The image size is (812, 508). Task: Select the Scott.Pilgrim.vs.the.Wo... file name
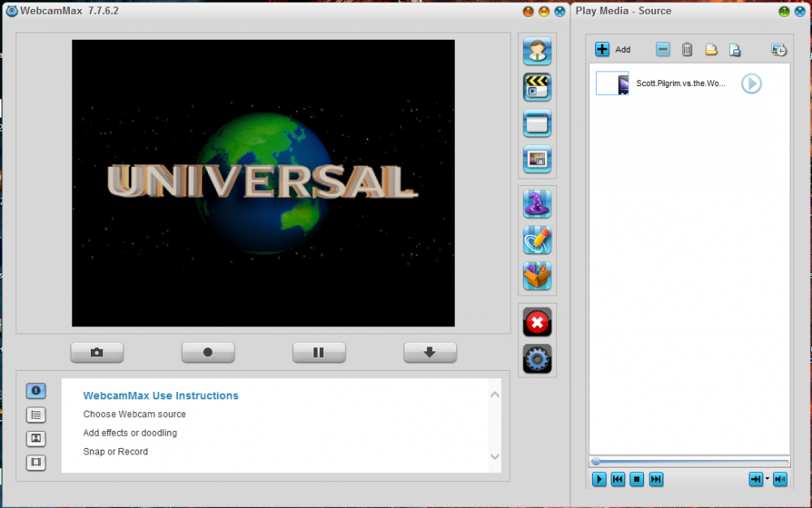click(x=680, y=84)
